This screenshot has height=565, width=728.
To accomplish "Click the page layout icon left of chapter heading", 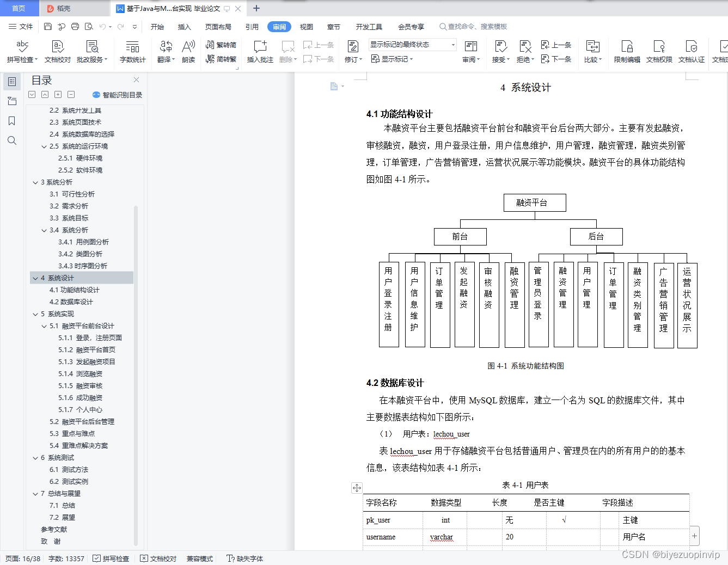I will tap(334, 86).
